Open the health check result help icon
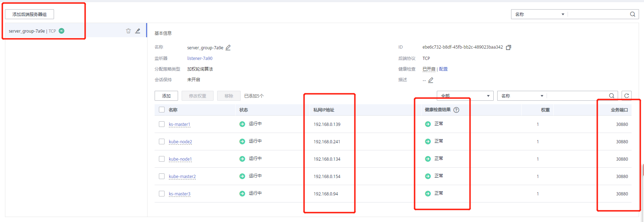Screen dimensions: 644x222 pyautogui.click(x=456, y=110)
